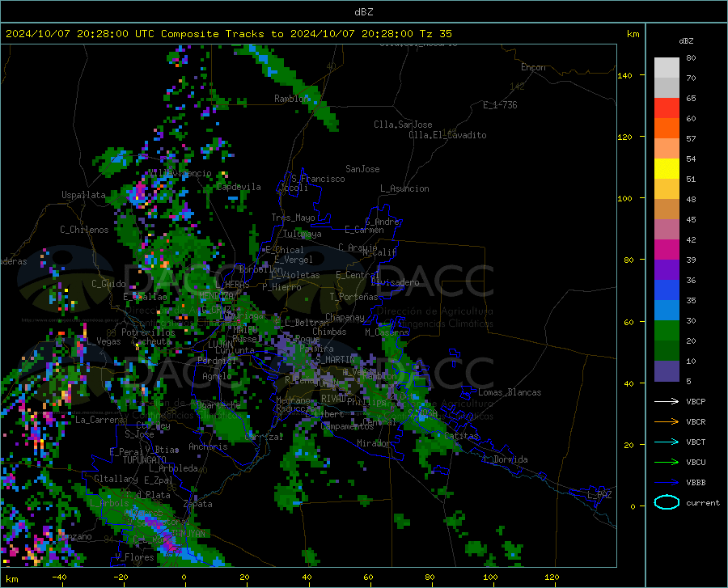Select the bright yellow swatch below 54
Image resolution: width=728 pixels, height=588 pixels.
[667, 169]
